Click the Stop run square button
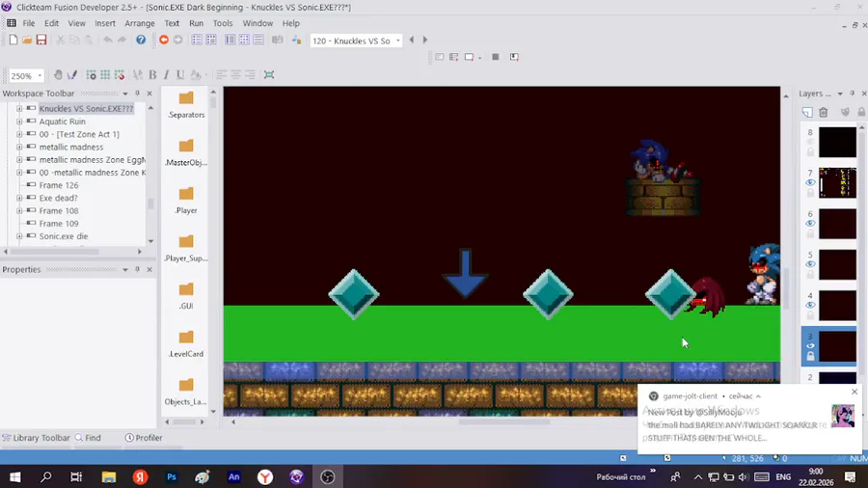Image resolution: width=868 pixels, height=488 pixels. (496, 57)
